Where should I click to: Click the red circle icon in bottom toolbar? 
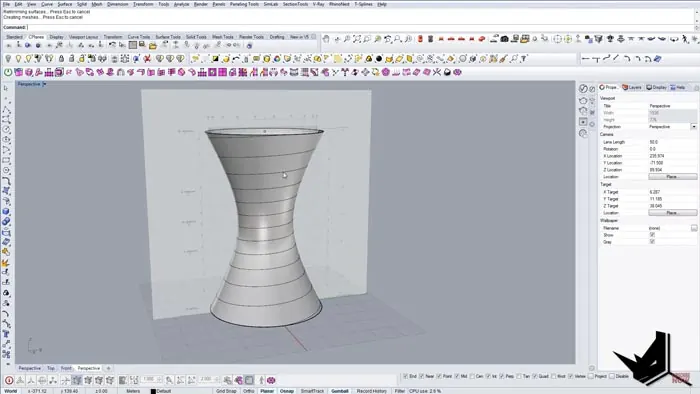click(9, 380)
